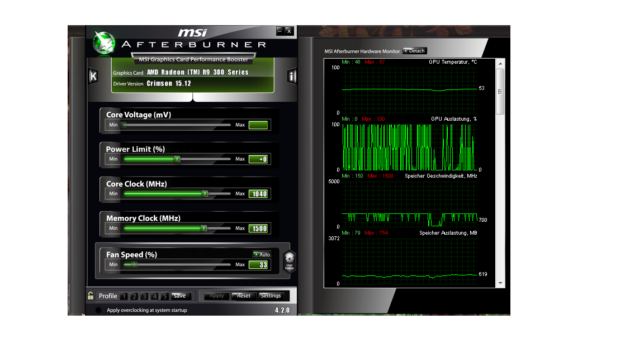Click the Power Limit slider handle
The width and height of the screenshot is (644, 362).
coord(177,159)
